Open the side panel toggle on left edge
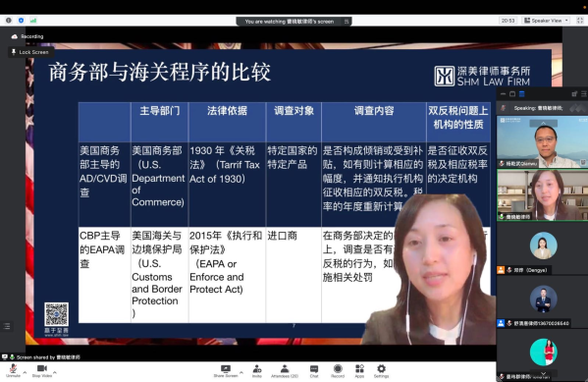Screen dimensions: 588x382 pos(7,326)
